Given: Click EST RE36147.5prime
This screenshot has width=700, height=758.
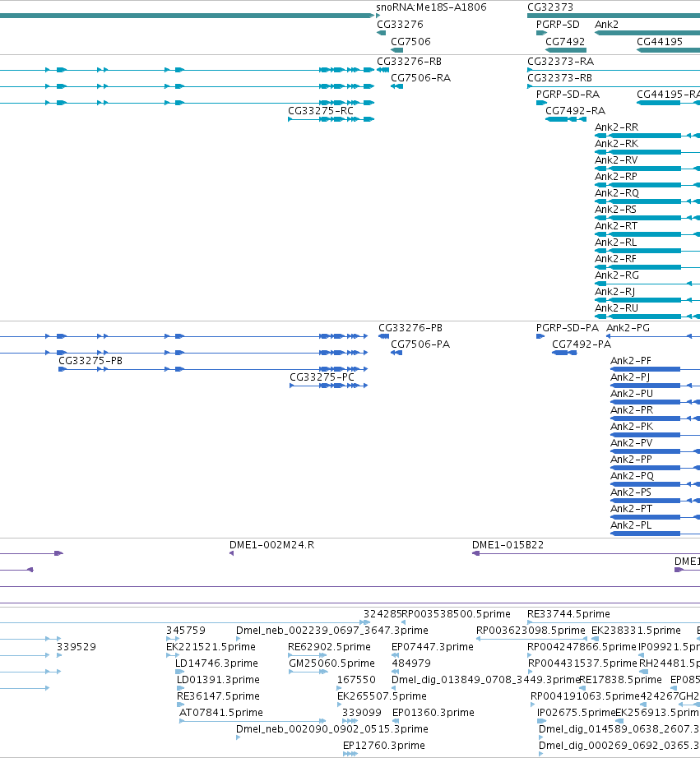Looking at the screenshot, I should click(x=218, y=696).
